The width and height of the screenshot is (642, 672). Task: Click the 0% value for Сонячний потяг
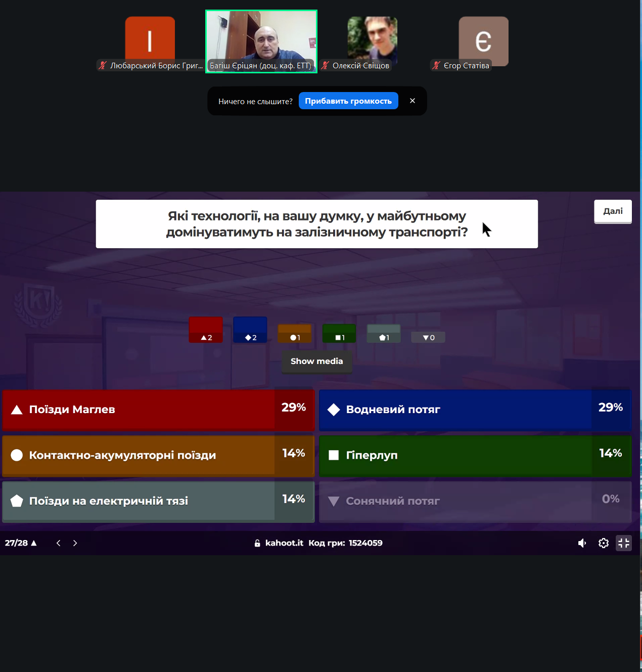(x=611, y=499)
